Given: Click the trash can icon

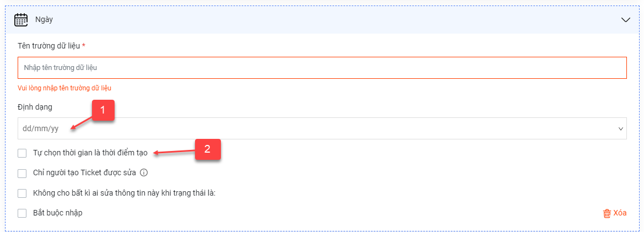Looking at the screenshot, I should (x=607, y=213).
